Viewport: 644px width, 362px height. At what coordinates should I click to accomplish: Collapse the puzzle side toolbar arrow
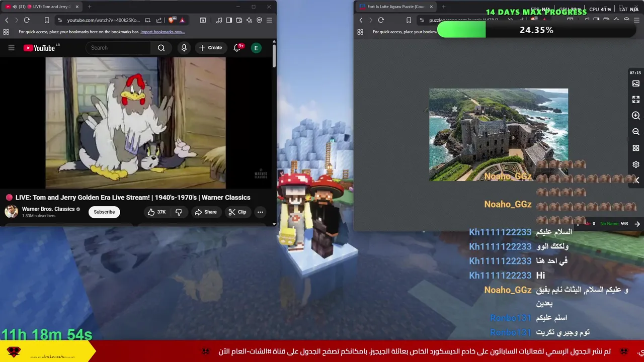pos(637,180)
